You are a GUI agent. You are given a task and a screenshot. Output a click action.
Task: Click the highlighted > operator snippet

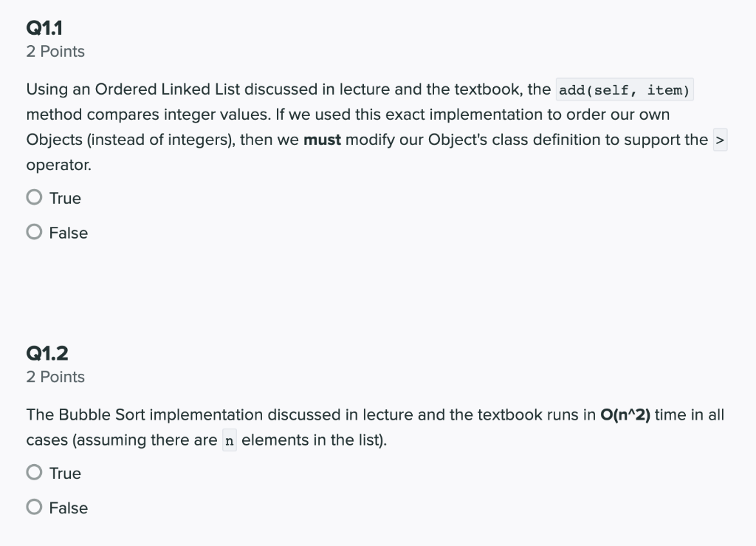pyautogui.click(x=719, y=139)
